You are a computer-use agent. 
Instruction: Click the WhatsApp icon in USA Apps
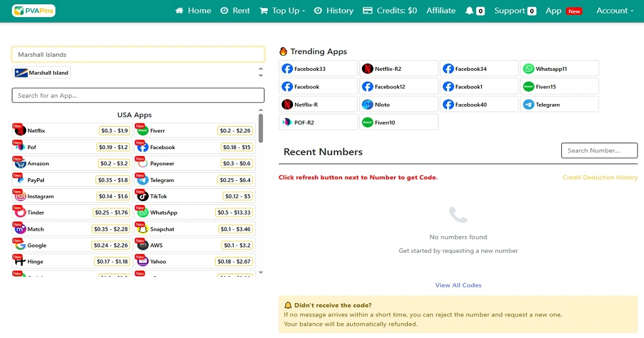click(143, 212)
